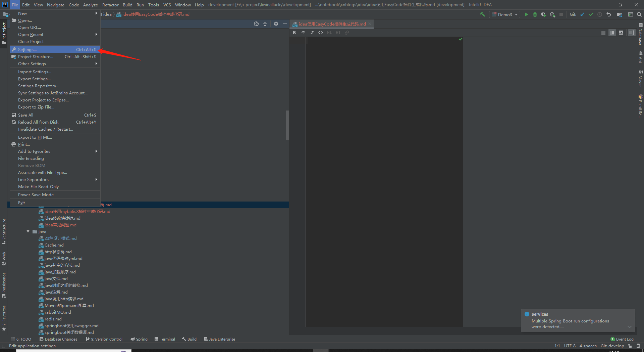Open the TODO tool window

pyautogui.click(x=21, y=339)
